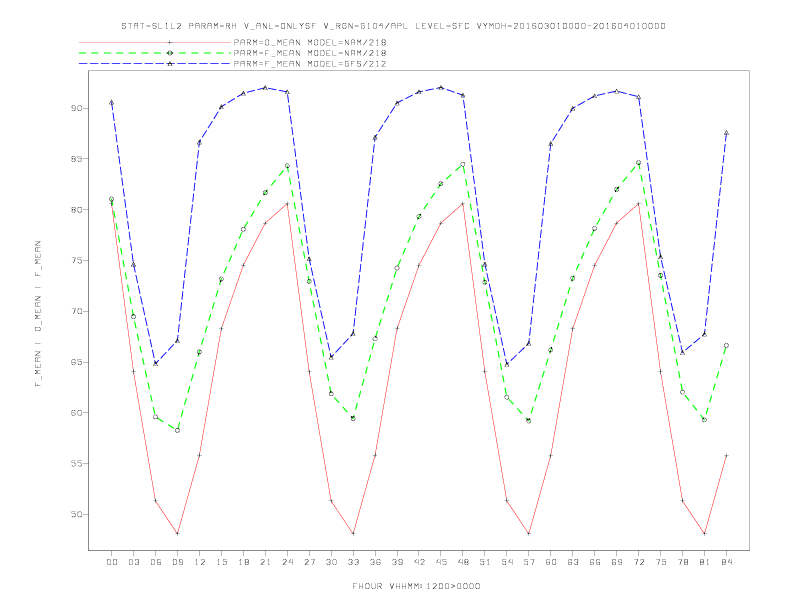Click the vertical y-axis title F_MEAN | O_MEAN | F_MEAN

coord(38,314)
